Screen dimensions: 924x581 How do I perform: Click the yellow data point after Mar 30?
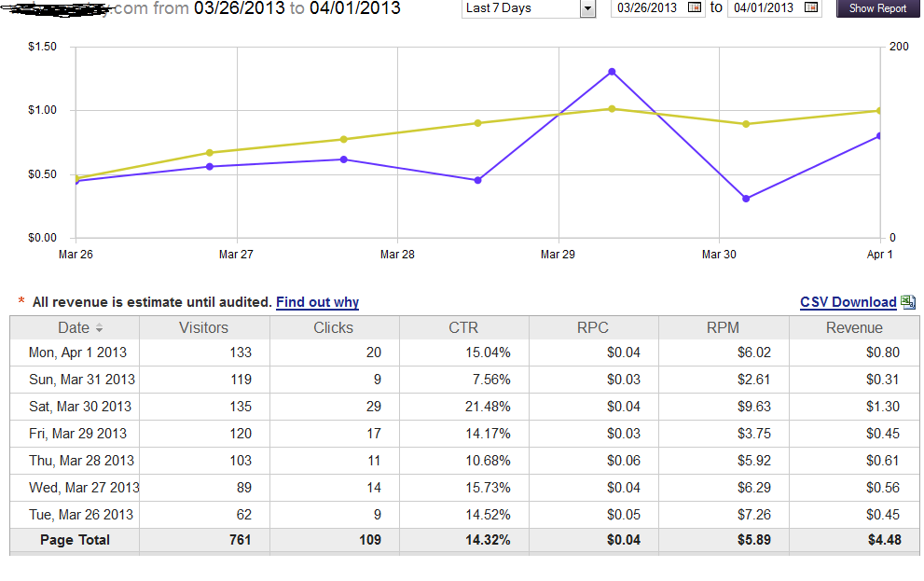click(746, 124)
